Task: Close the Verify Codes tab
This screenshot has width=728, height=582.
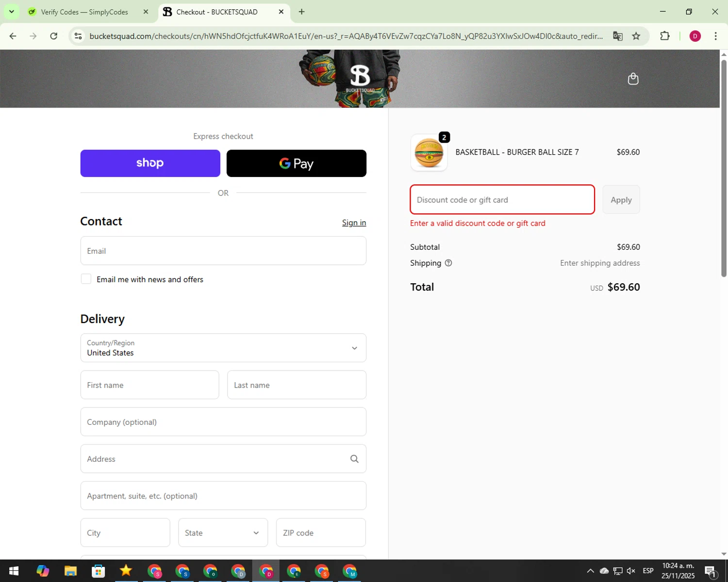Action: [146, 12]
